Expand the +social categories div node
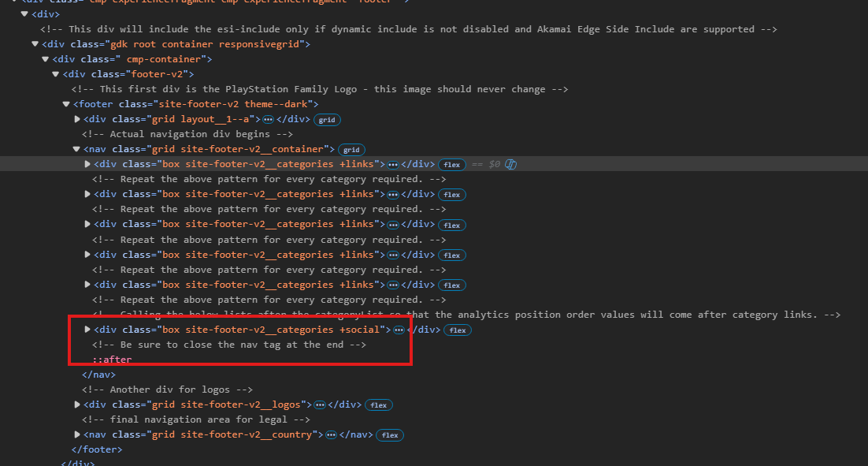The width and height of the screenshot is (868, 466). click(87, 330)
